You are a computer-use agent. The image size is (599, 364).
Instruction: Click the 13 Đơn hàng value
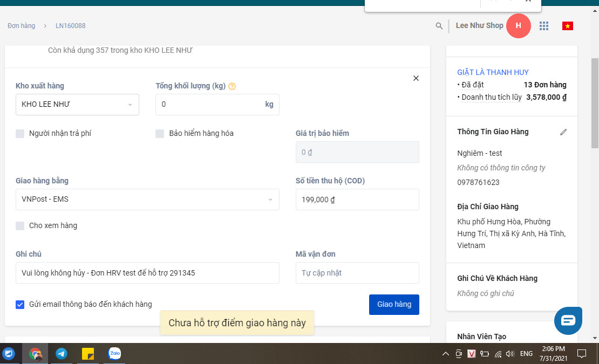[x=544, y=85]
